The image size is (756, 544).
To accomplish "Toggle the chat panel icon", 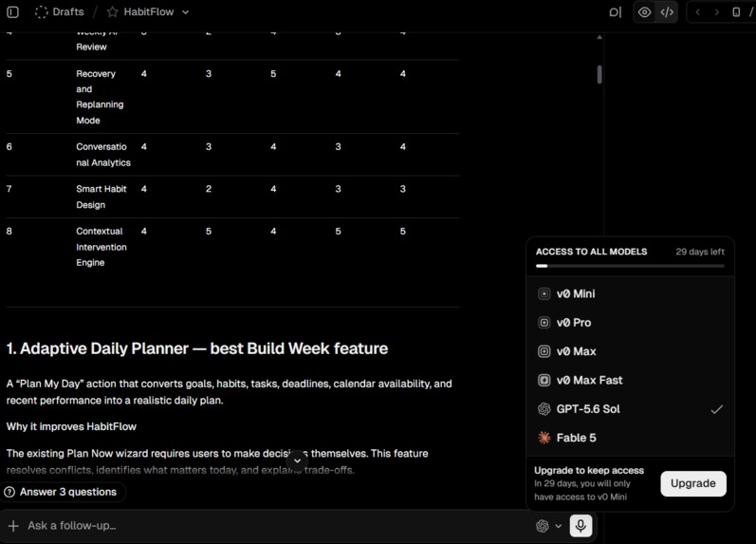I will [x=616, y=12].
